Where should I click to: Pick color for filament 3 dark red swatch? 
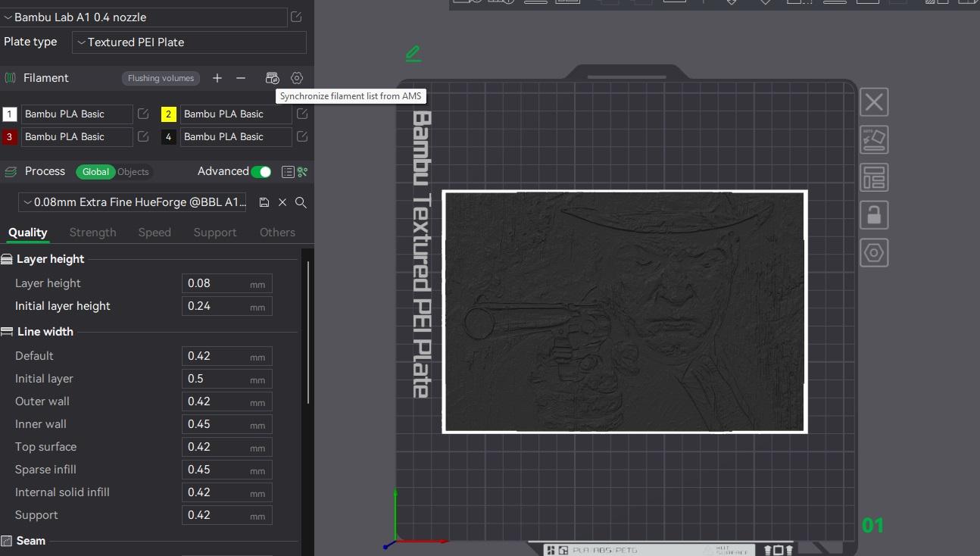[9, 137]
